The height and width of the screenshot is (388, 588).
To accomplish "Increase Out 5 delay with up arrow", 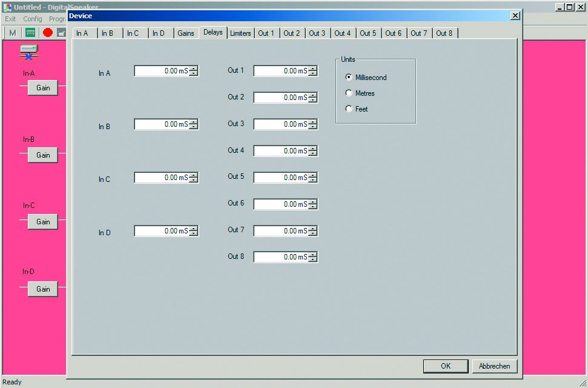I will [x=312, y=175].
